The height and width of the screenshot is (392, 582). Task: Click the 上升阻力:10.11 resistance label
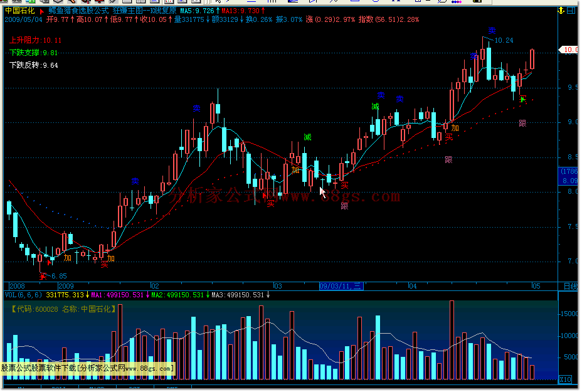tap(35, 40)
